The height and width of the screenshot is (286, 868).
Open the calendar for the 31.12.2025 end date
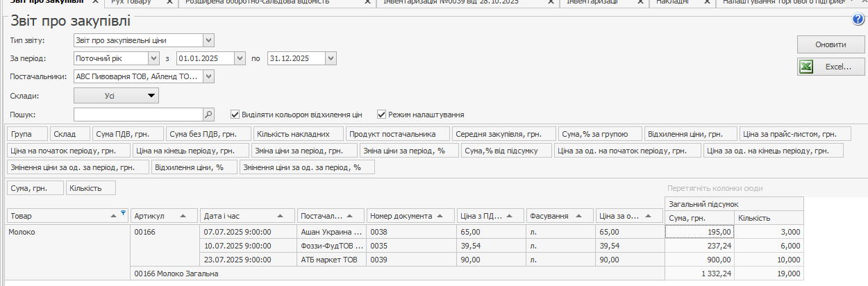(331, 58)
